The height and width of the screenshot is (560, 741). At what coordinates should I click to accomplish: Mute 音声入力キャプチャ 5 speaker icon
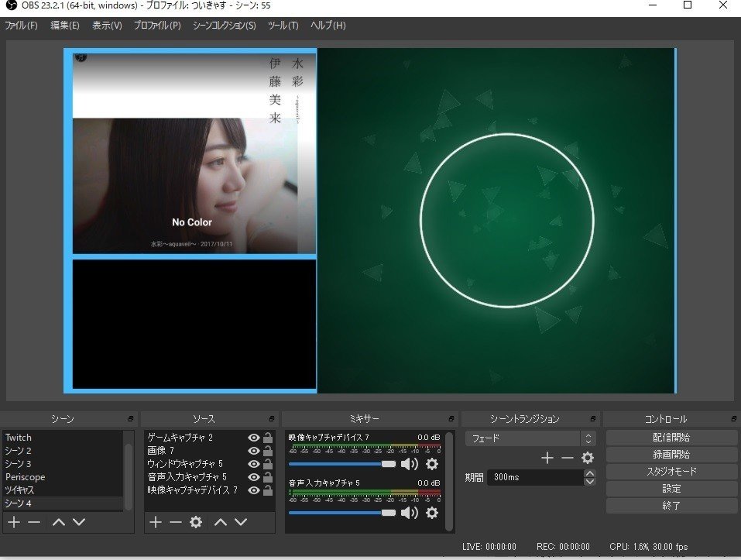coord(410,513)
